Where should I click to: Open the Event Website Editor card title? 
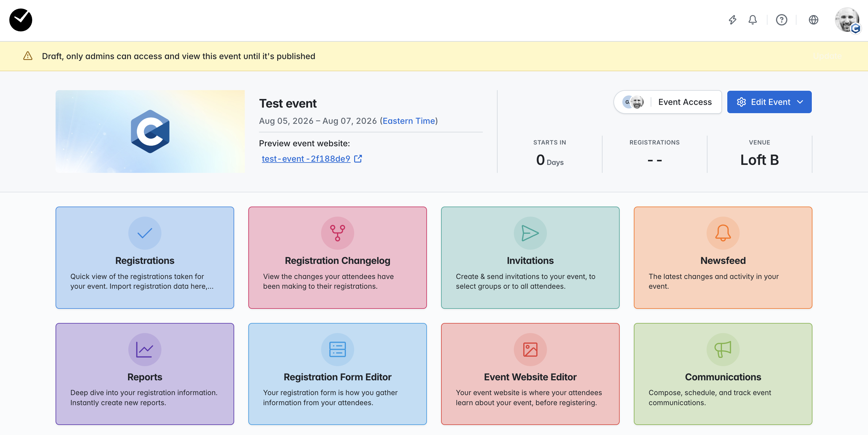tap(530, 377)
